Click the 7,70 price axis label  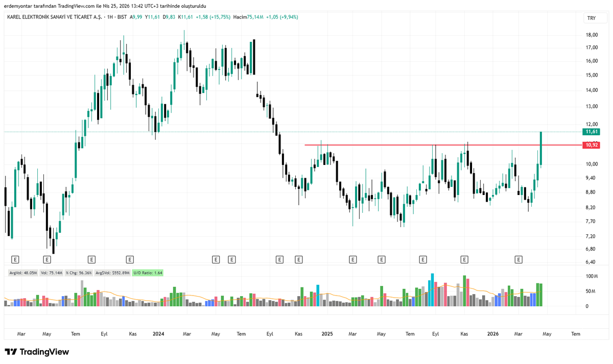coord(591,221)
